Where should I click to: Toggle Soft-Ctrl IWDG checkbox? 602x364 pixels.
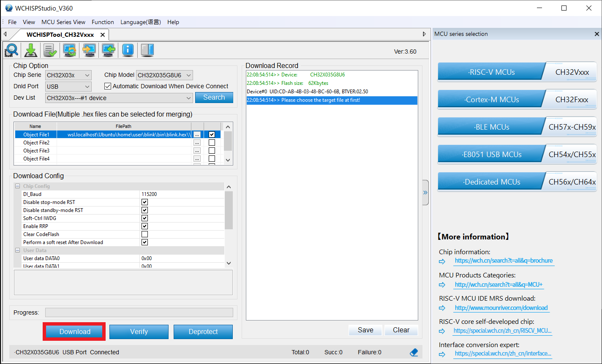[x=144, y=218]
